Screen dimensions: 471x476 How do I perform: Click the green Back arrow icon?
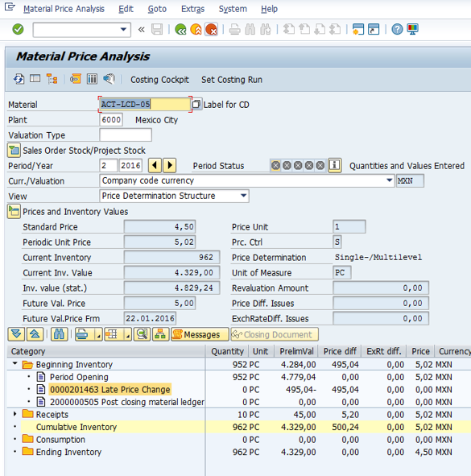click(x=180, y=30)
